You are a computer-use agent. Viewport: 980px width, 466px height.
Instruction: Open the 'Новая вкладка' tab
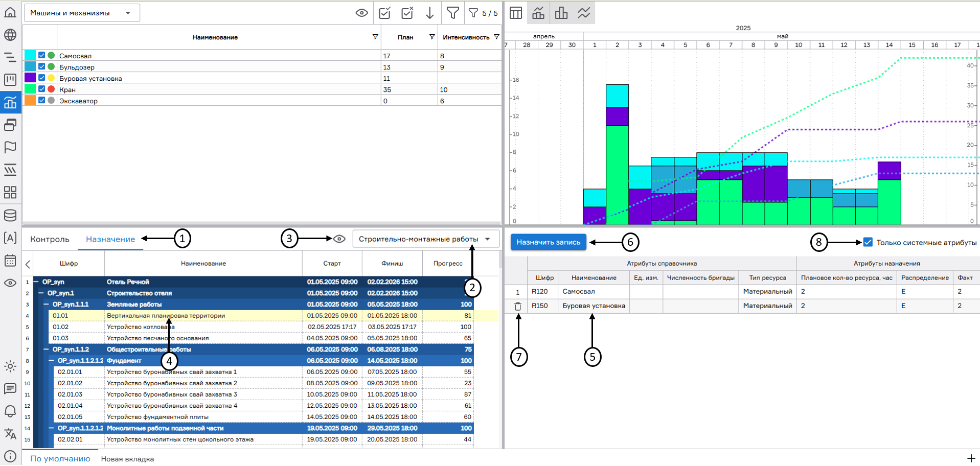coord(127,459)
